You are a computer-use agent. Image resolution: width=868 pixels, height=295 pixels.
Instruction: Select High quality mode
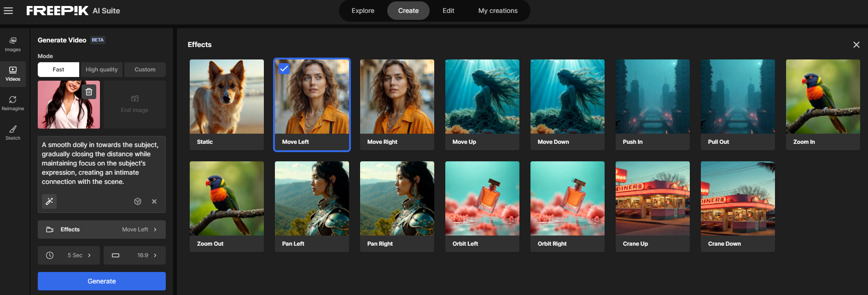[x=101, y=70]
